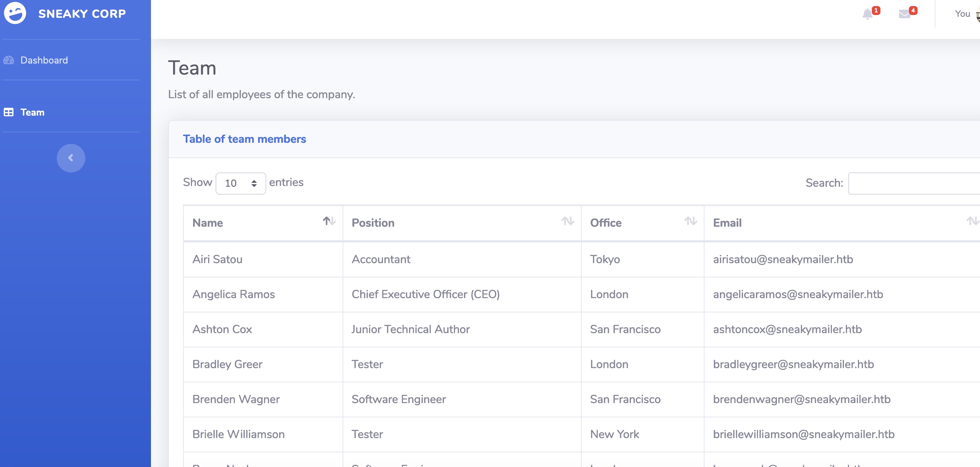Click the SNEAKY CORP brand link
The width and height of the screenshot is (980, 467).
point(82,14)
